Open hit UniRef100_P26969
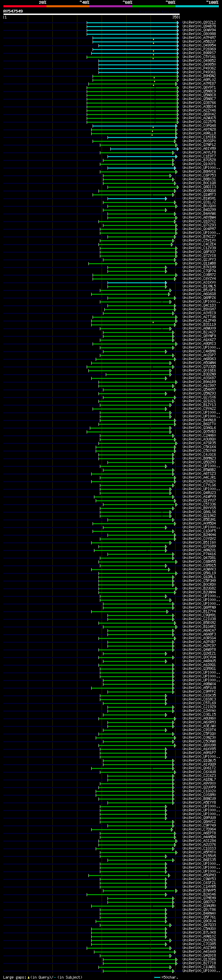The height and width of the screenshot is (980, 222). [199, 49]
